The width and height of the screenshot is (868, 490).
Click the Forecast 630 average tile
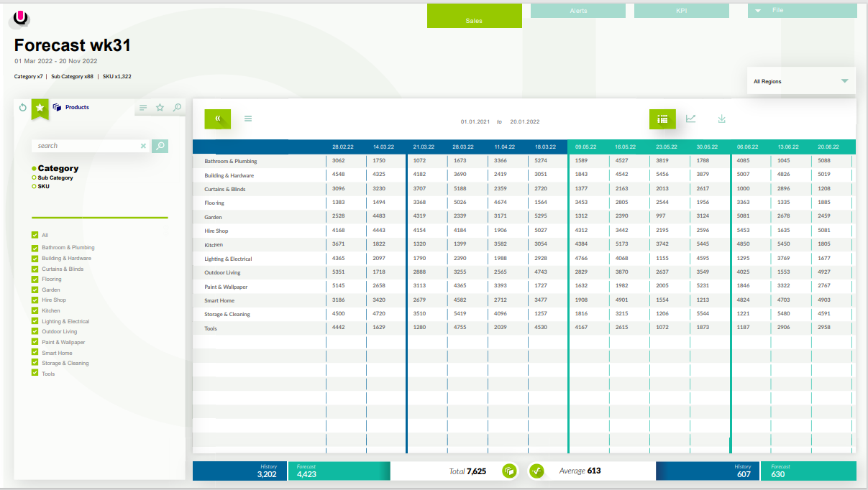(808, 471)
